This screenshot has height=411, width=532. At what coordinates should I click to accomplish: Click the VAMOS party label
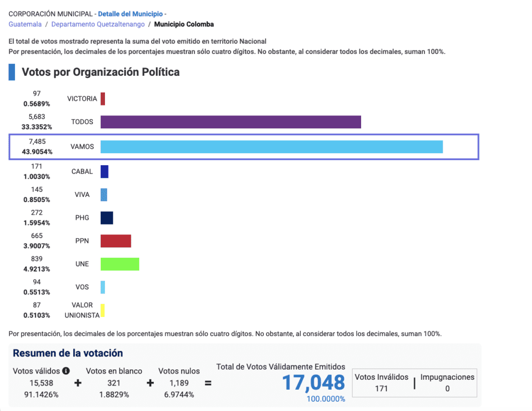click(82, 147)
